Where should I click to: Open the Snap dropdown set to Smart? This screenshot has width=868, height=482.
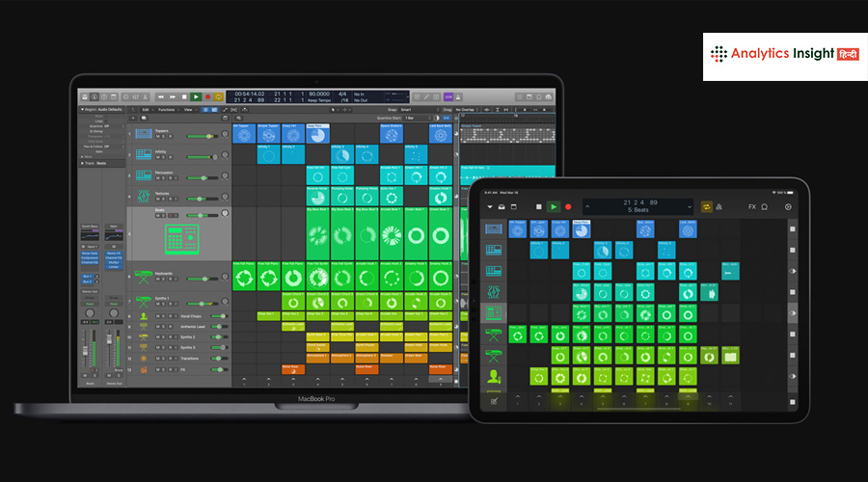tap(419, 110)
